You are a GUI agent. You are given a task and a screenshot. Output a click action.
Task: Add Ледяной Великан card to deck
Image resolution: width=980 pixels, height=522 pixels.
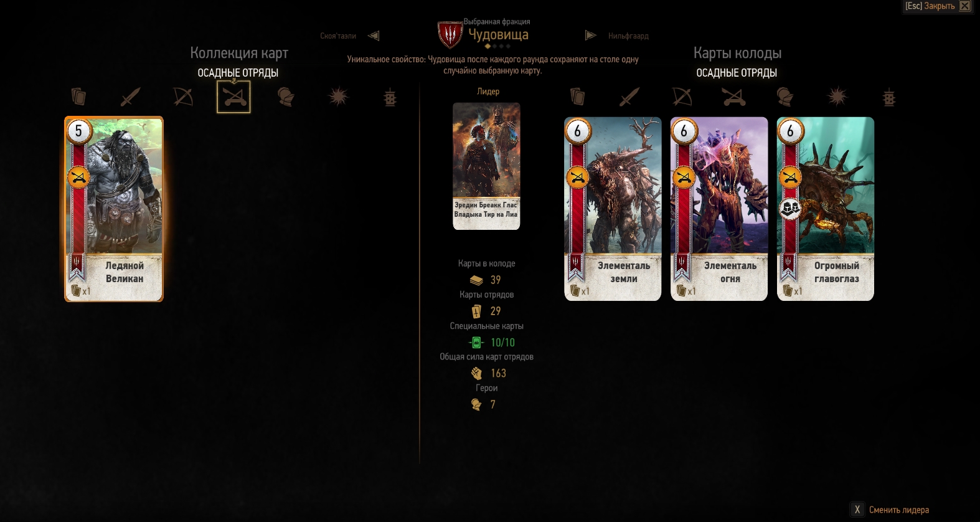click(x=114, y=209)
